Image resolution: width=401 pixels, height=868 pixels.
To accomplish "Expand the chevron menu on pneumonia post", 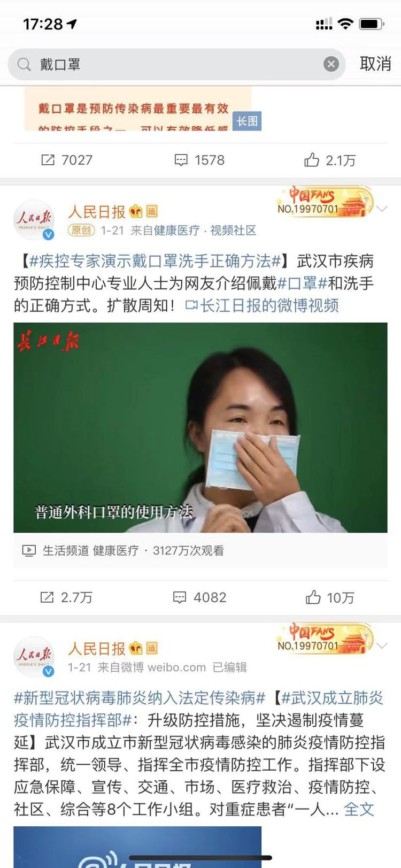I will pyautogui.click(x=382, y=646).
